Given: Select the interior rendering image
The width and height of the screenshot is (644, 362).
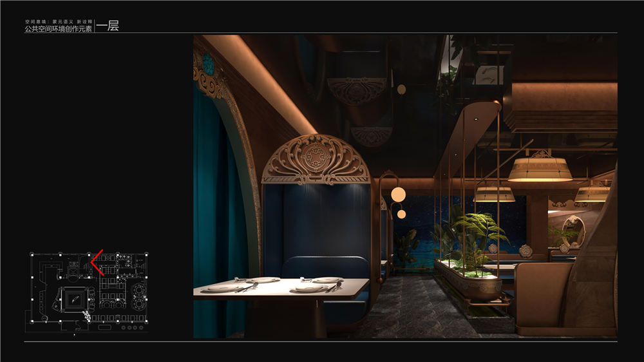Looking at the screenshot, I should 405,186.
